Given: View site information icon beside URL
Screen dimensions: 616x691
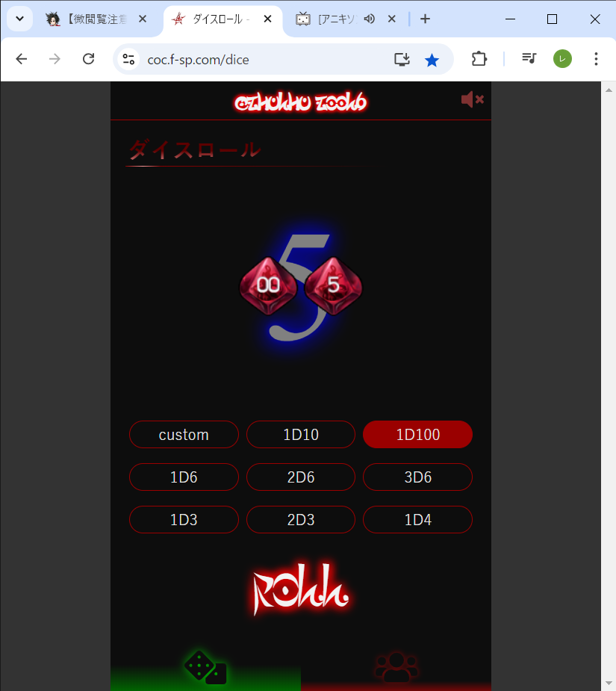Looking at the screenshot, I should coord(128,59).
